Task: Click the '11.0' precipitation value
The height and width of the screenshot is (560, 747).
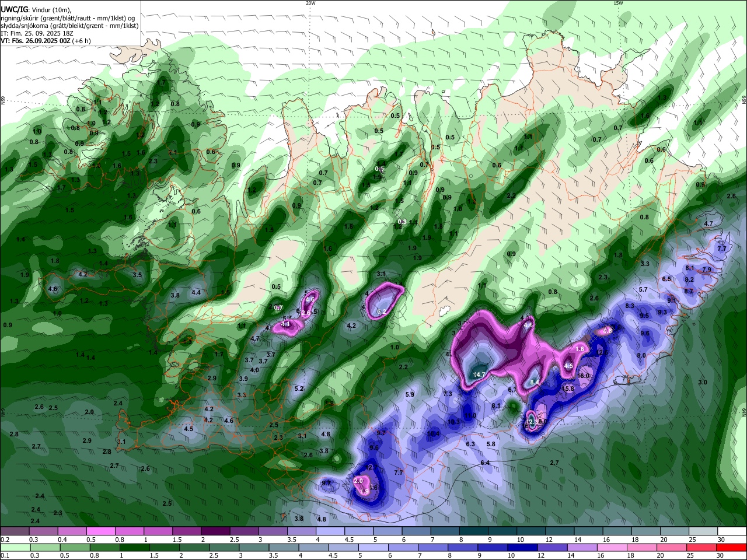Action: point(470,415)
